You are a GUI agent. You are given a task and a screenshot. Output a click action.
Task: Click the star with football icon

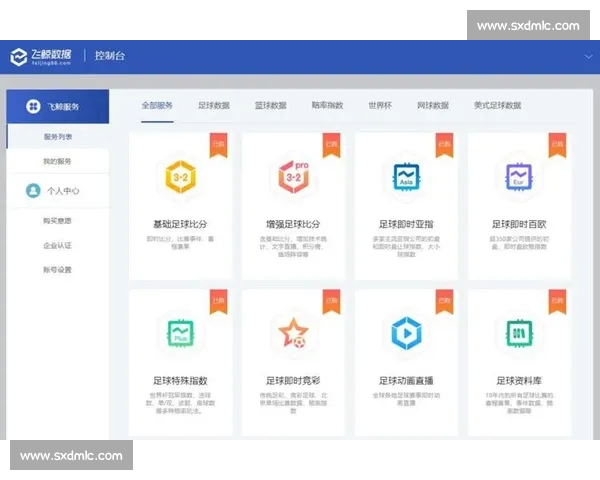point(293,333)
